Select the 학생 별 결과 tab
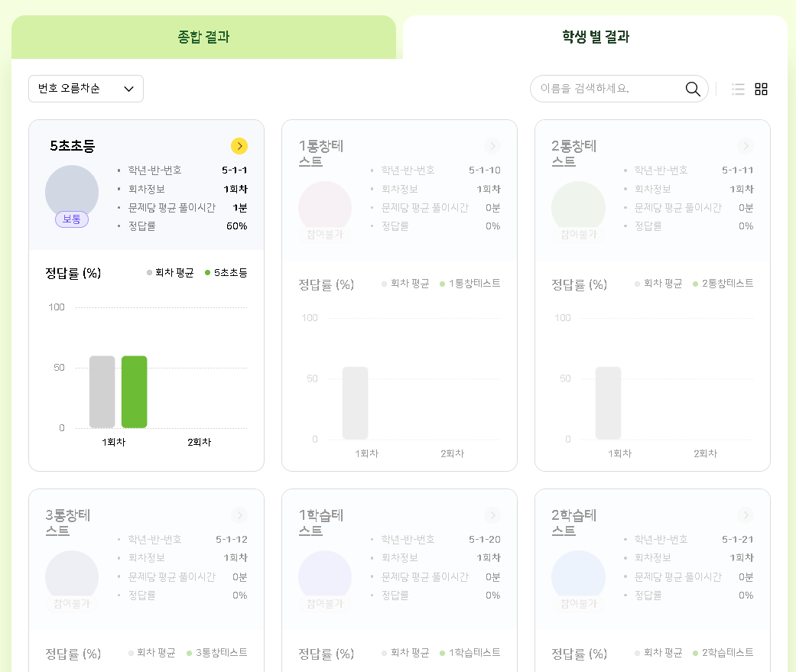The height and width of the screenshot is (672, 796). 595,37
